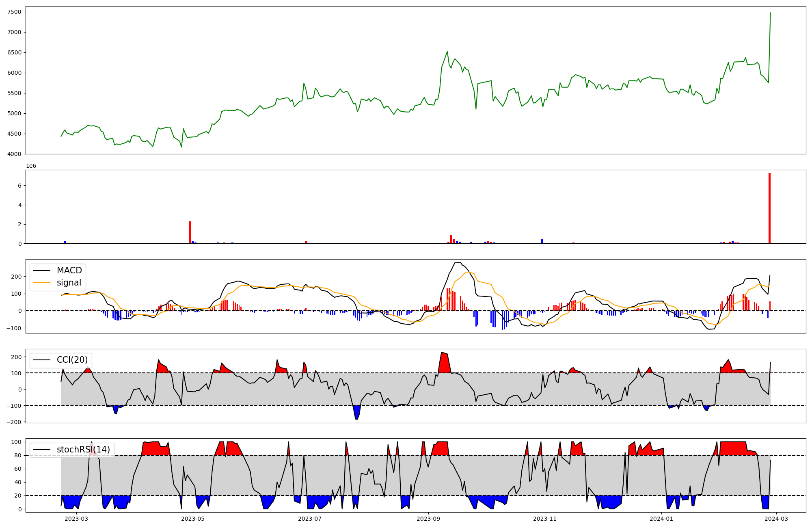This screenshot has width=812, height=528.
Task: Click the 2023-07 date tick label
Action: pyautogui.click(x=310, y=519)
